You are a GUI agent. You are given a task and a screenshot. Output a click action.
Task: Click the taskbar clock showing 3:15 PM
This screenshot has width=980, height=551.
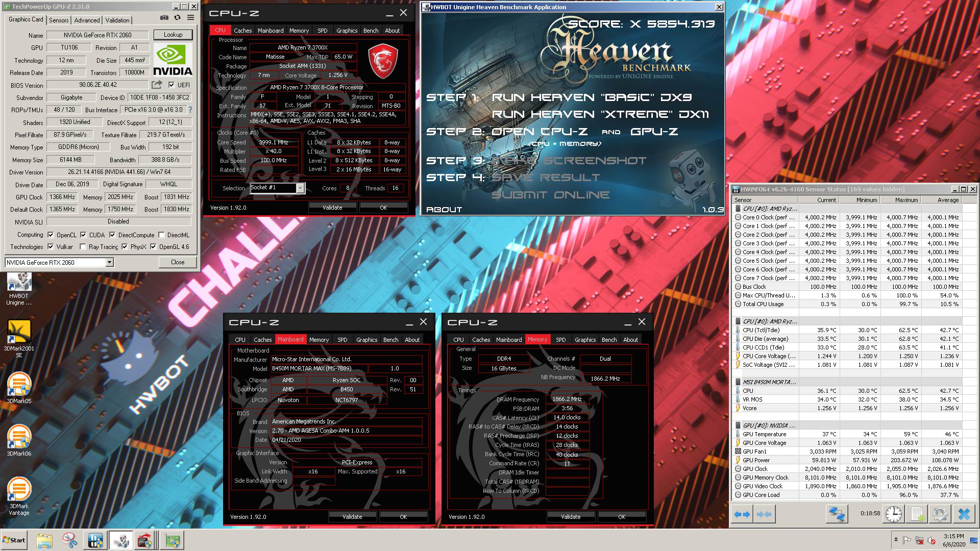click(x=953, y=540)
